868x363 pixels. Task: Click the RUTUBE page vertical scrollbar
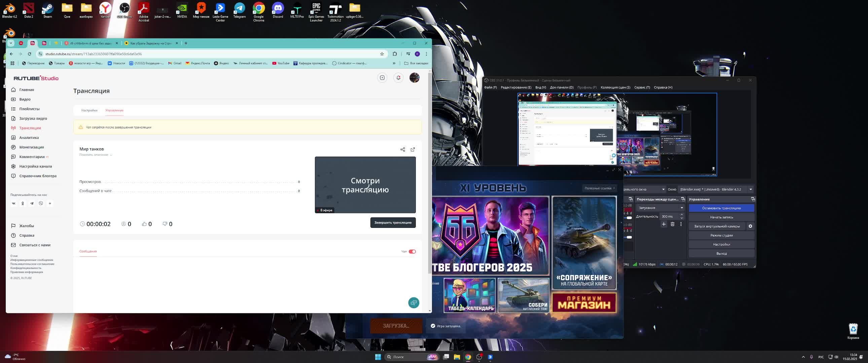pos(430,173)
